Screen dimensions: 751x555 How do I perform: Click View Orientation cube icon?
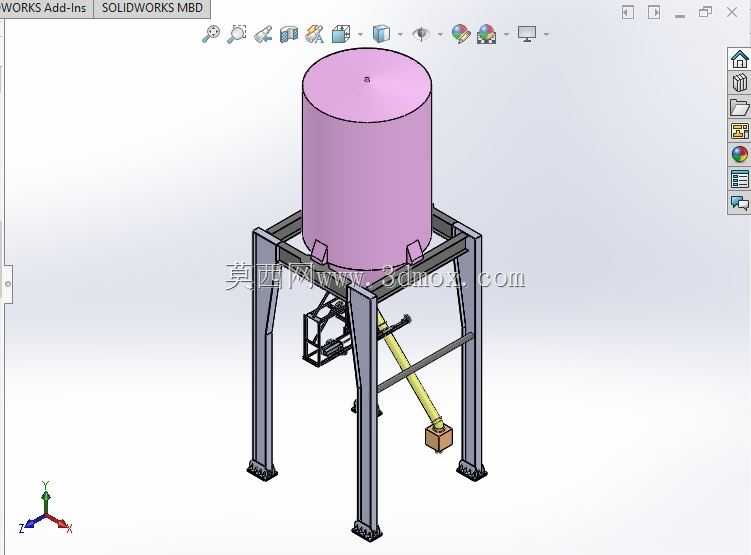tap(341, 34)
